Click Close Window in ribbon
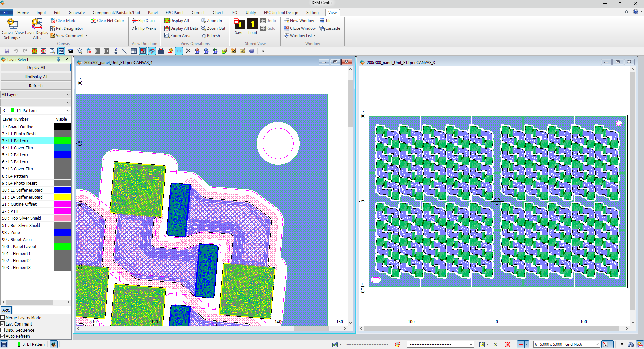This screenshot has height=349, width=644. (x=300, y=28)
